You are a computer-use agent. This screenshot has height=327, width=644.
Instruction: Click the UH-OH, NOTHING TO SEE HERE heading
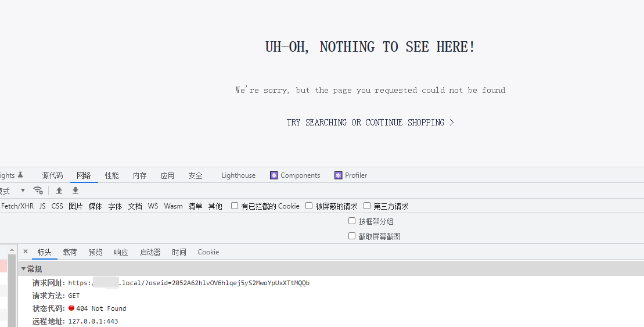(x=370, y=46)
